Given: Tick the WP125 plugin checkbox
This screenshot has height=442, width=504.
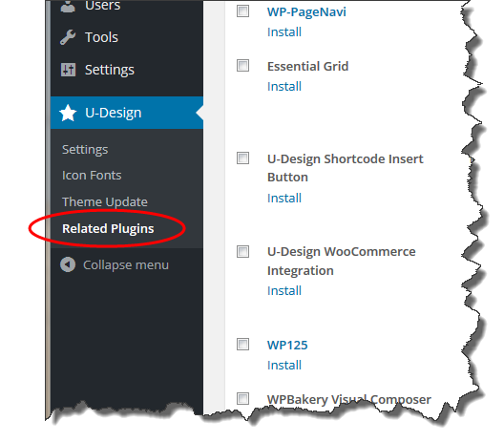Looking at the screenshot, I should point(242,345).
